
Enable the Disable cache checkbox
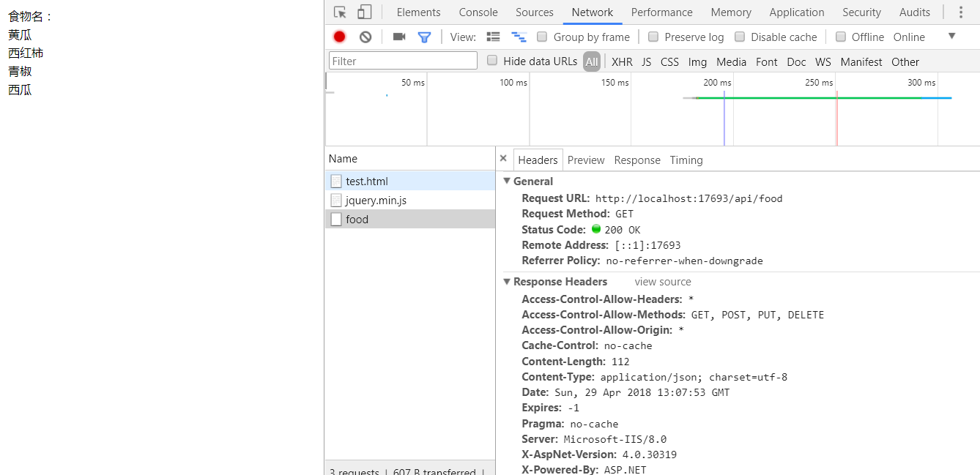pyautogui.click(x=740, y=37)
